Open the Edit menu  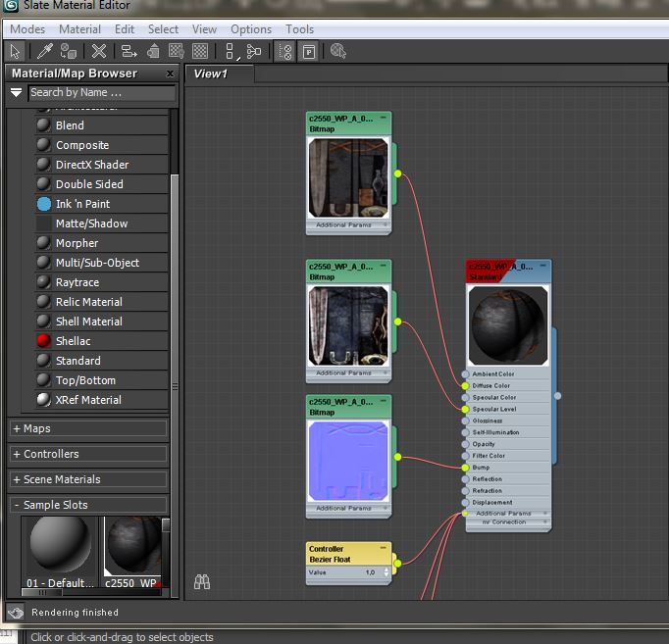click(125, 29)
